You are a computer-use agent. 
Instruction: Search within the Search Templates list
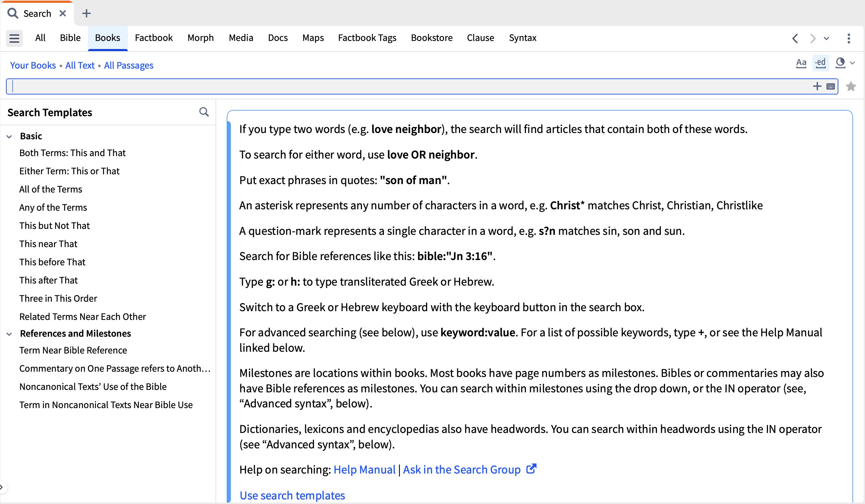pos(204,112)
